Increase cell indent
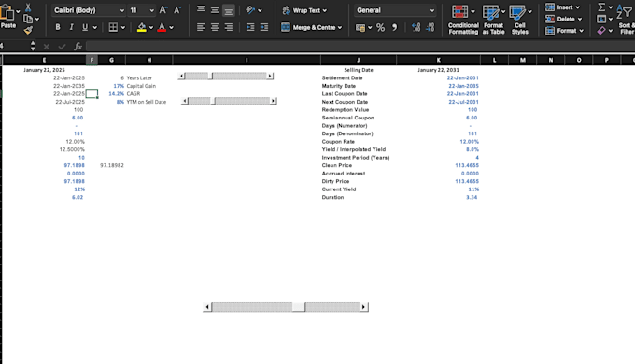Screen dimensions: 635x364 click(x=264, y=27)
